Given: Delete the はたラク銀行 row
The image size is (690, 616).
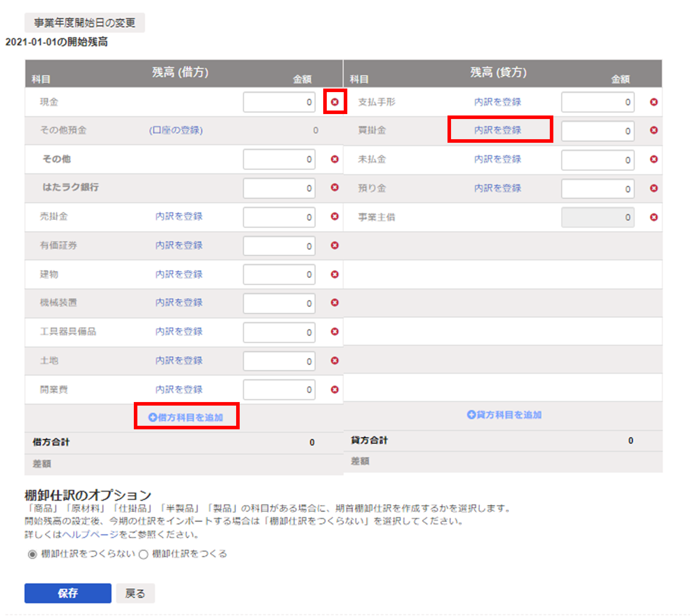Looking at the screenshot, I should click(x=335, y=187).
